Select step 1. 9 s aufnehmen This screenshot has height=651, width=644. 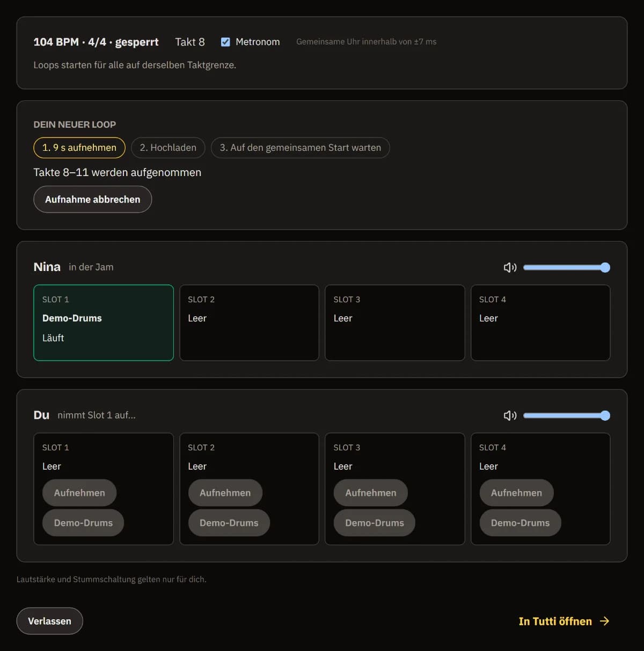pos(79,148)
